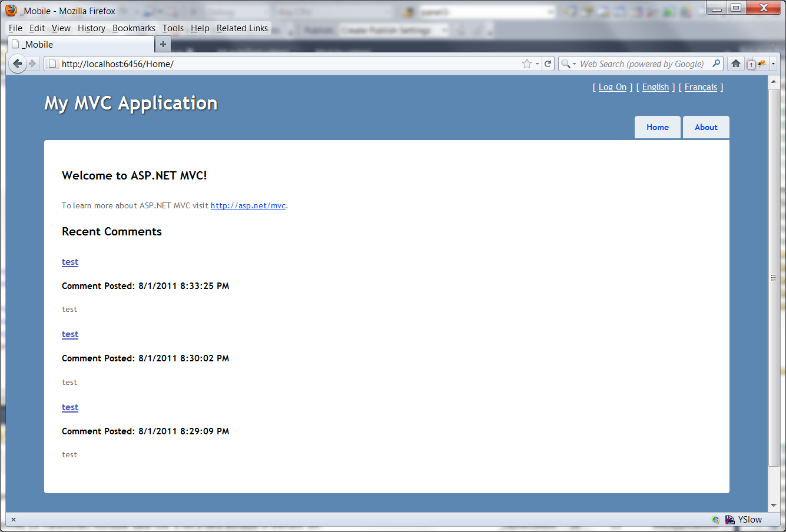Click Comment Posted: 8/1/2011 8:29:09 PM text
Image resolution: width=786 pixels, height=532 pixels.
tap(145, 431)
